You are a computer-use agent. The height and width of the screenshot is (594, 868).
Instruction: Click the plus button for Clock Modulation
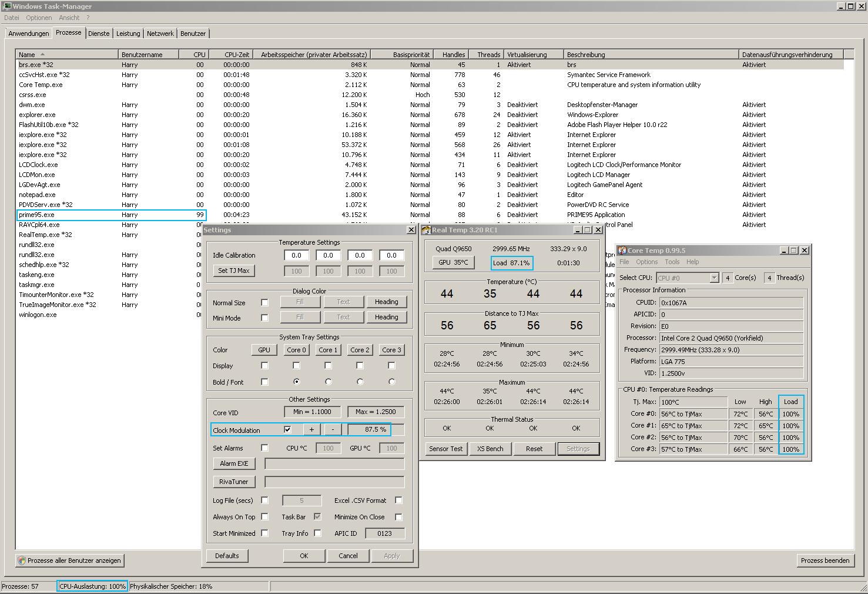311,429
